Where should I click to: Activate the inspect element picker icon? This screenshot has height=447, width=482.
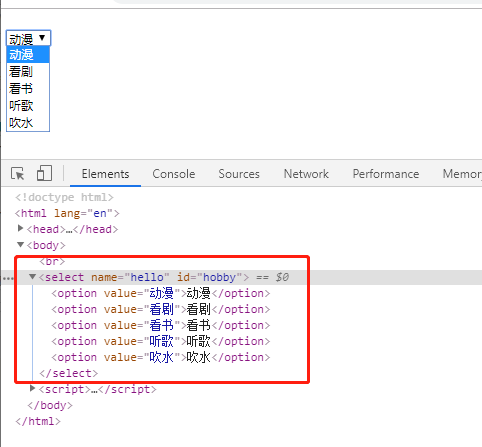pyautogui.click(x=18, y=174)
